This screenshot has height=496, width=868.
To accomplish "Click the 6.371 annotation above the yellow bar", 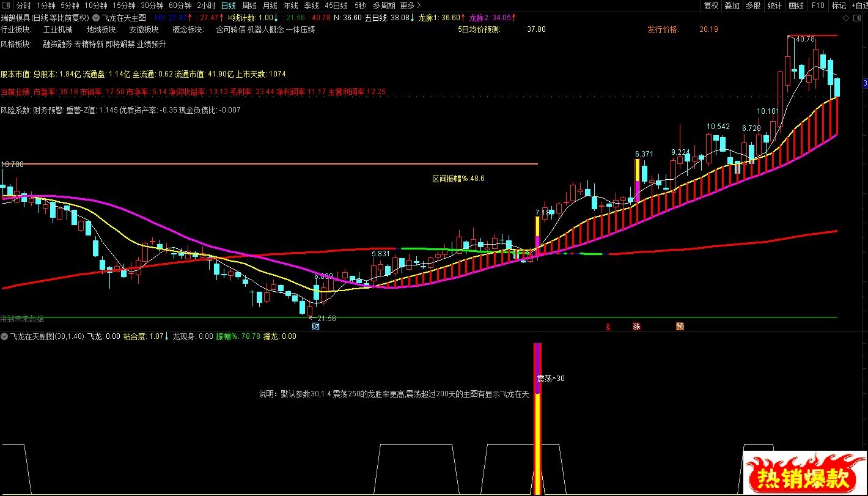I will pos(644,154).
